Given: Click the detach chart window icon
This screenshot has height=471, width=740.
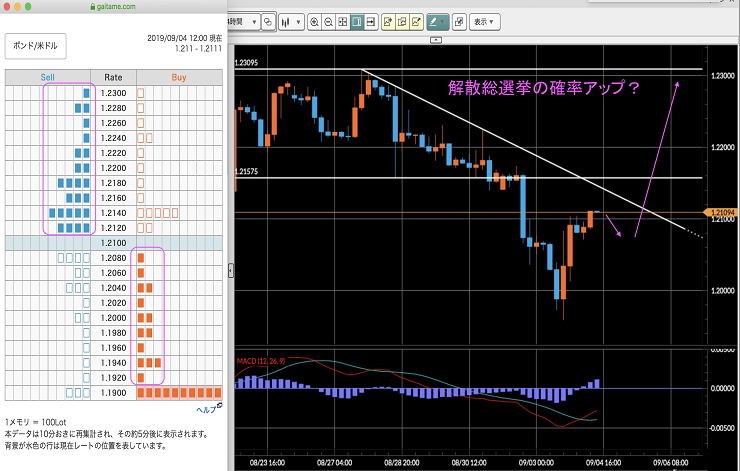Looking at the screenshot, I should (x=459, y=22).
